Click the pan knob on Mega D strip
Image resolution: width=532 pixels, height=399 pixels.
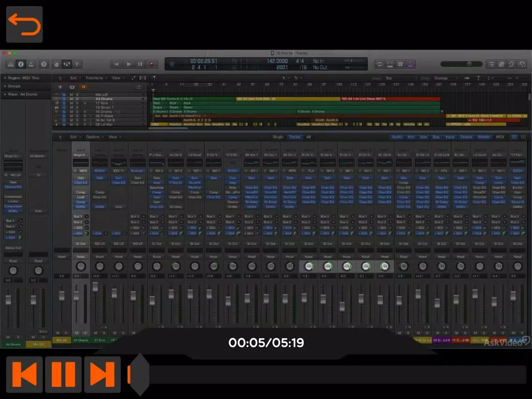(x=81, y=266)
